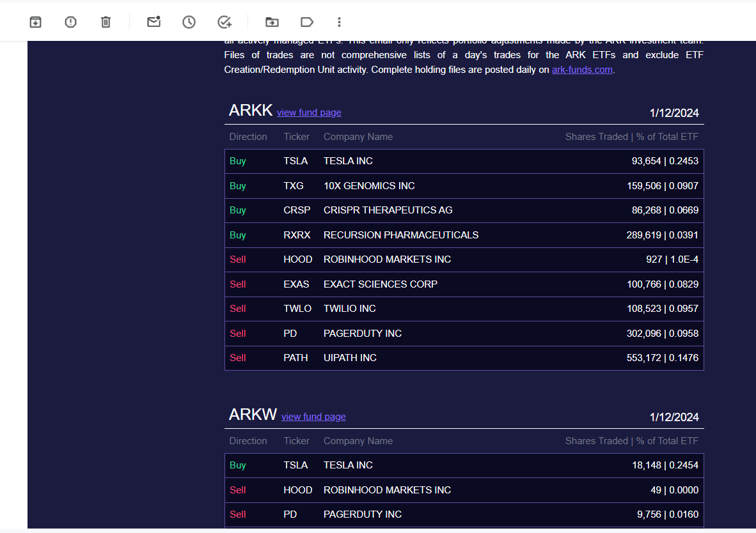Open the ARKK view fund page
The height and width of the screenshot is (533, 756).
pos(309,112)
